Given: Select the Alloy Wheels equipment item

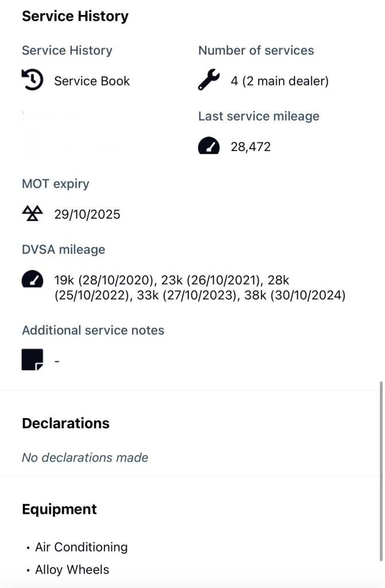Looking at the screenshot, I should pos(72,570).
